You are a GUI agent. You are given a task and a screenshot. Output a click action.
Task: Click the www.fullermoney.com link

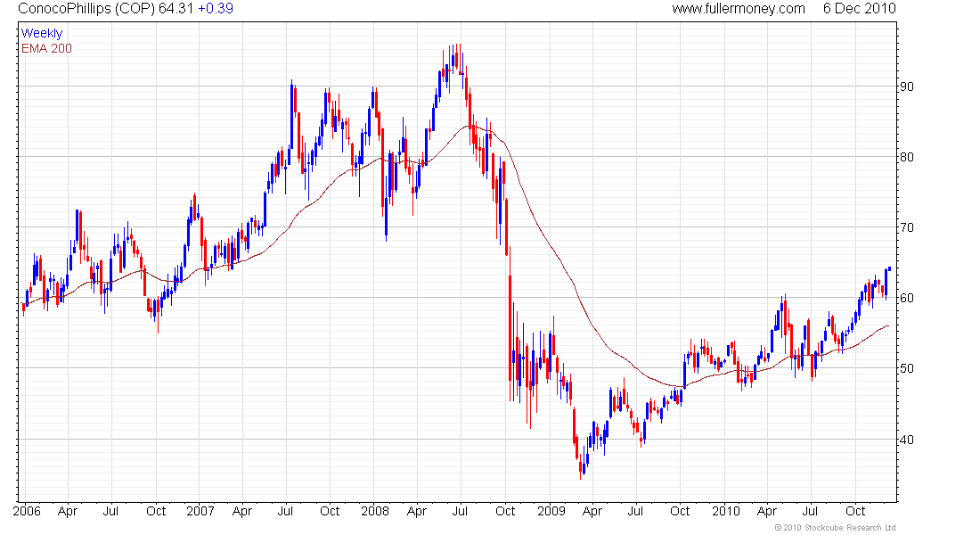[739, 9]
